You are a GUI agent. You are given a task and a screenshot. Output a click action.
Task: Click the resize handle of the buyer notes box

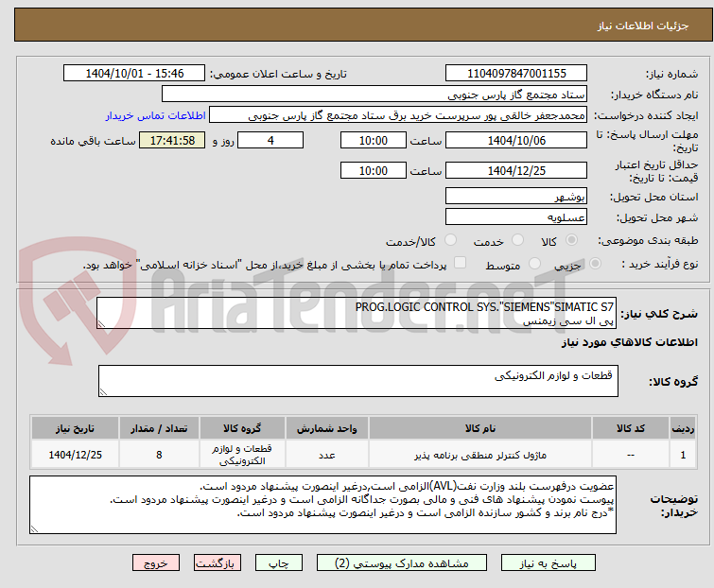coord(35,529)
